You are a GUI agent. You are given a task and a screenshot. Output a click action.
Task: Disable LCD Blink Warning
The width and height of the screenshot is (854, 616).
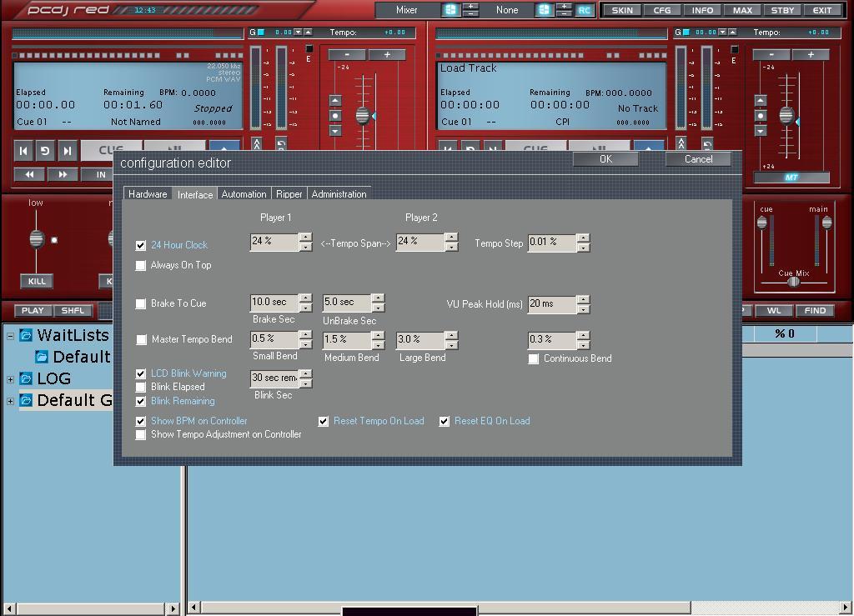pos(140,373)
